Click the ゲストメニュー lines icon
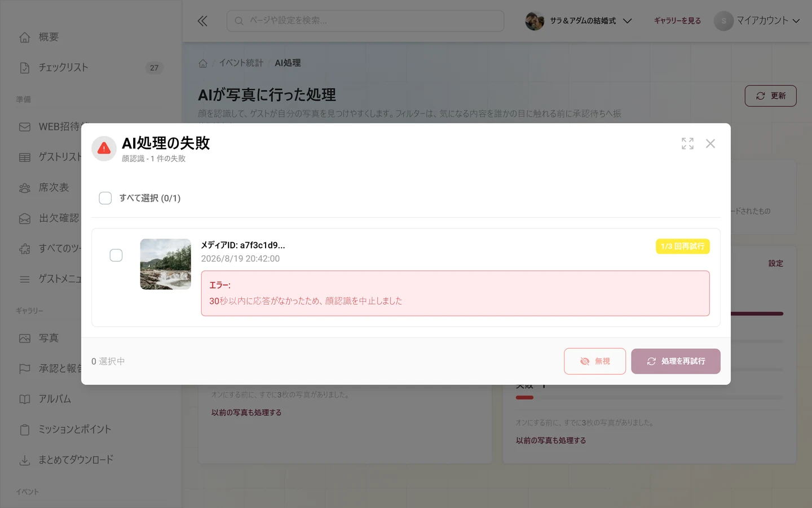 25,279
